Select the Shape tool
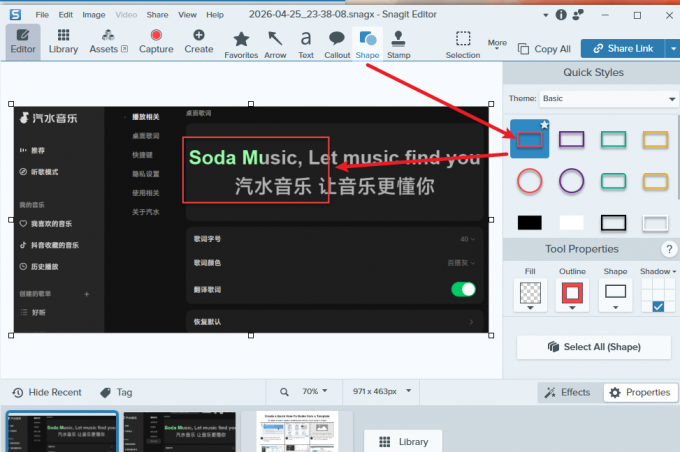Image resolution: width=680 pixels, height=452 pixels. 367,44
